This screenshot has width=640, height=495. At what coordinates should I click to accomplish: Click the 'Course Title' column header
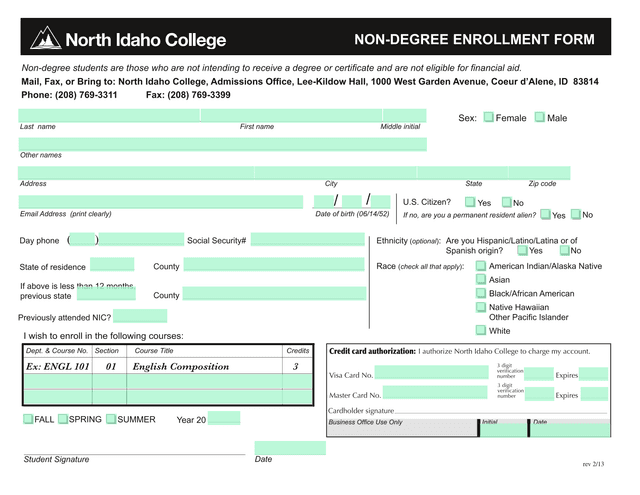pyautogui.click(x=154, y=351)
